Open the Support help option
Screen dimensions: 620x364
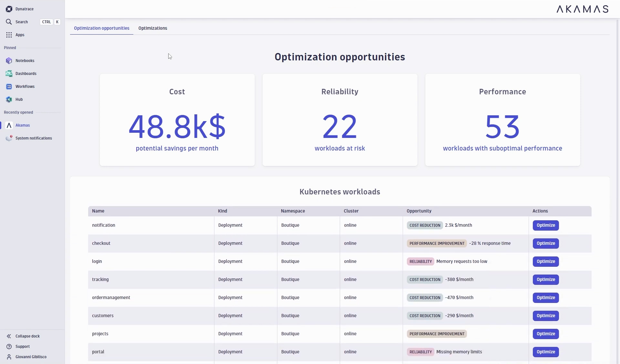coord(22,346)
